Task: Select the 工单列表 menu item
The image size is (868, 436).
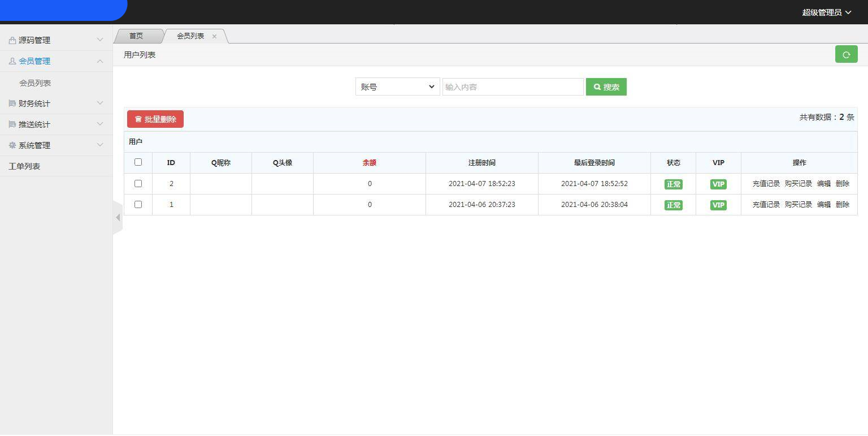Action: (25, 166)
